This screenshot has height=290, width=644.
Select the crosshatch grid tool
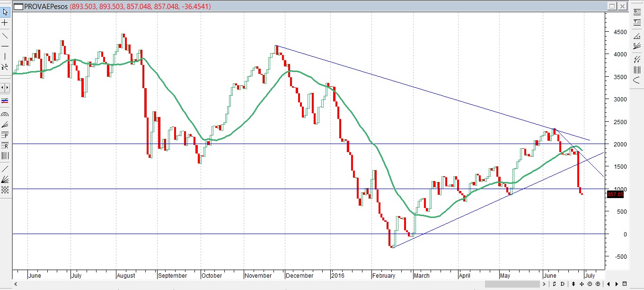pos(5,190)
